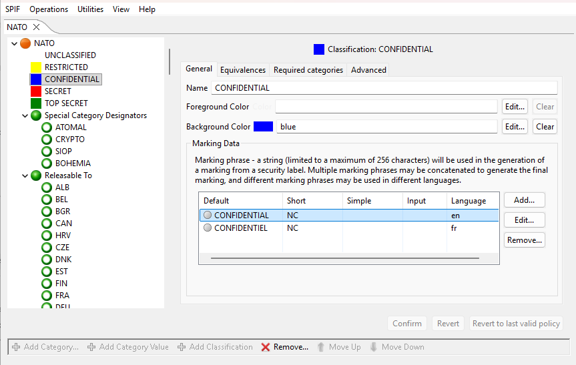Click the BGR category value ring icon
Image resolution: width=576 pixels, height=365 pixels.
[x=47, y=212]
